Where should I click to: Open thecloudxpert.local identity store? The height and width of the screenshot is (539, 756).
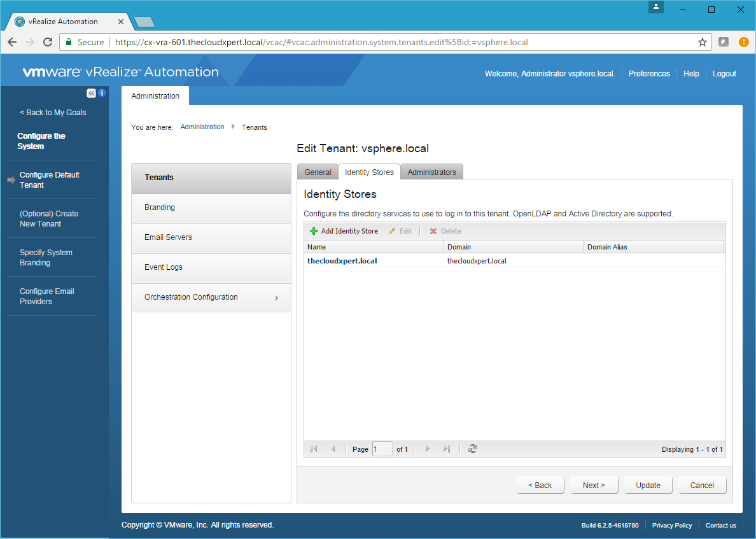342,261
